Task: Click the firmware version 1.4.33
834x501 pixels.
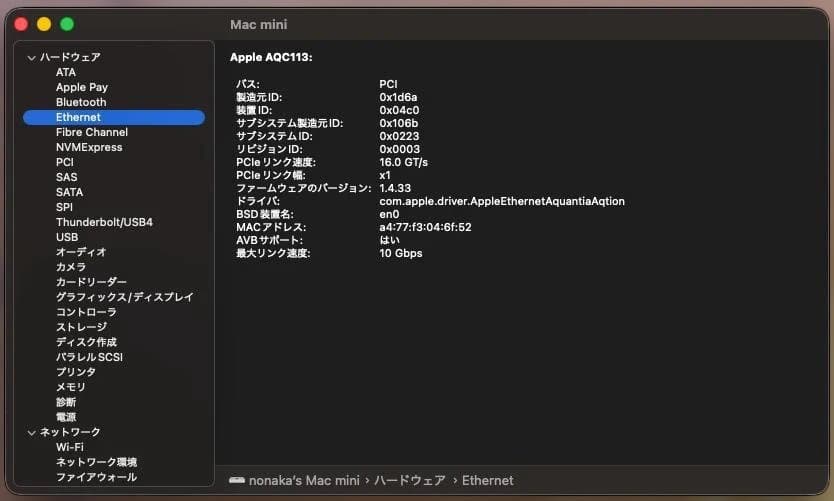Action: [x=395, y=188]
